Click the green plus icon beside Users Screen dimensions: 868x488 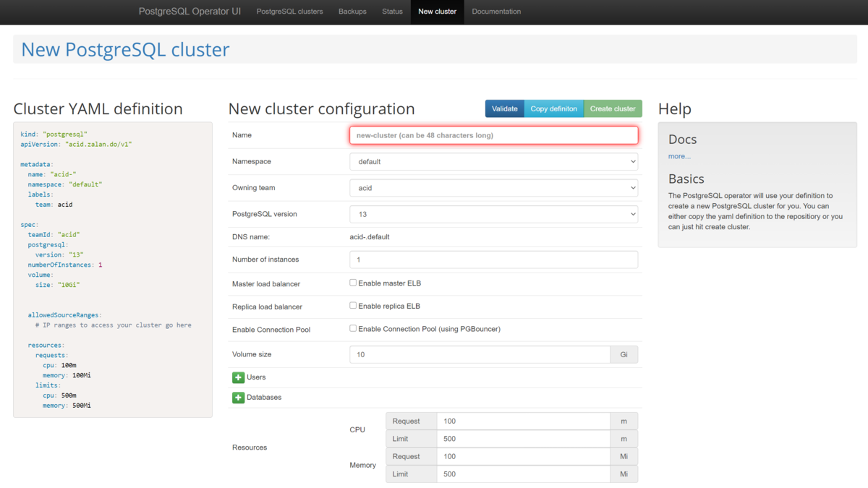pyautogui.click(x=238, y=377)
